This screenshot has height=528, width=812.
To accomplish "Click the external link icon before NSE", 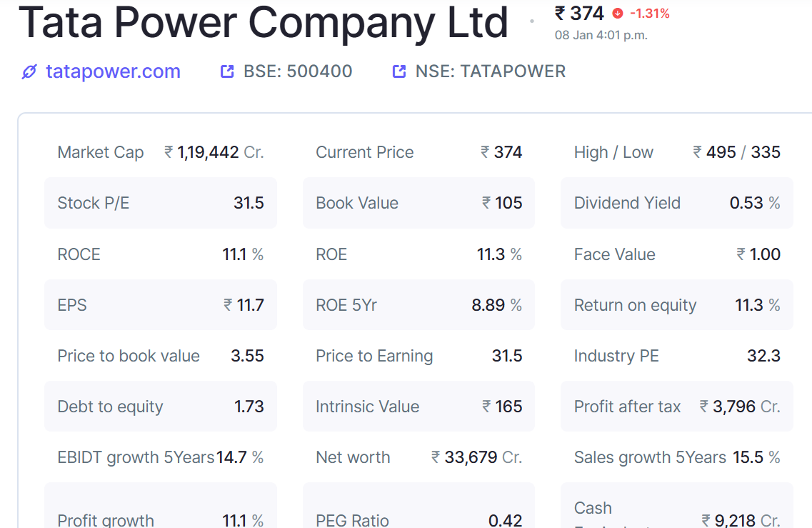I will 399,71.
